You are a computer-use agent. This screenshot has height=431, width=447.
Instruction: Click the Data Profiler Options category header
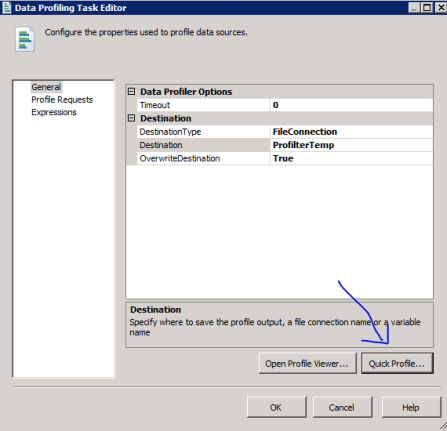[186, 92]
